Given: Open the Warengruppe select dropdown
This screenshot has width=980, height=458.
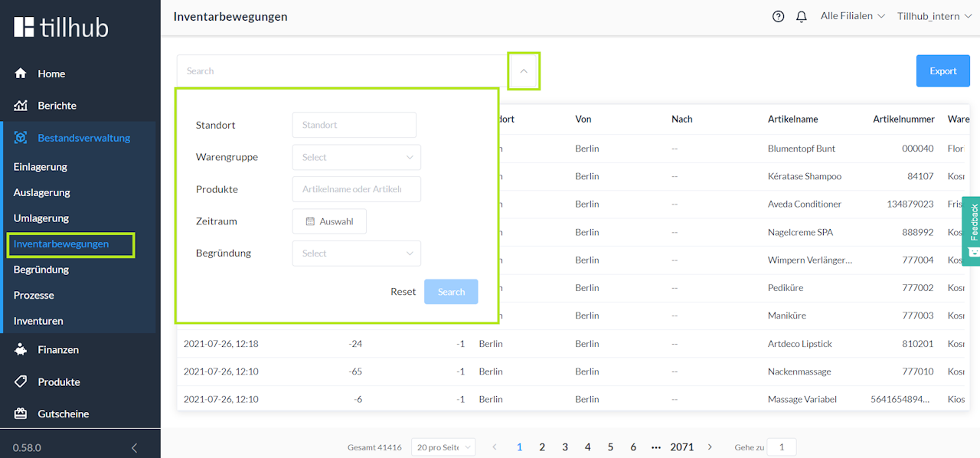Looking at the screenshot, I should (356, 157).
